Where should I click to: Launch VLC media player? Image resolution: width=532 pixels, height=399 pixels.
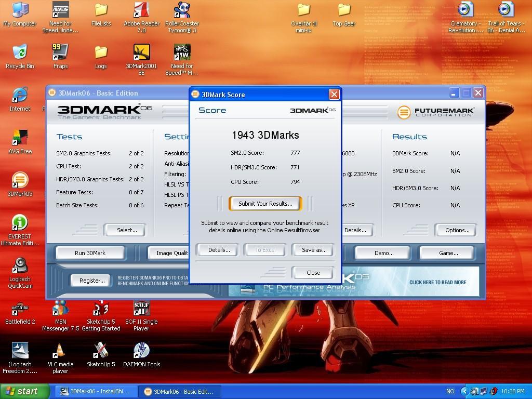[60, 358]
